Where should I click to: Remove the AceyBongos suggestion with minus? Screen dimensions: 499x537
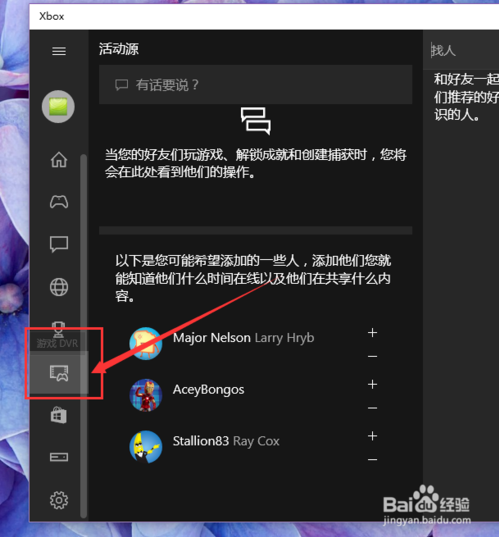click(372, 408)
